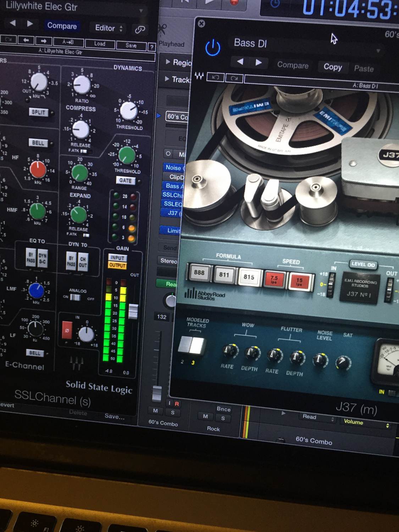The height and width of the screenshot is (532, 399).
Task: Enable the GATE button
Action: click(x=125, y=181)
